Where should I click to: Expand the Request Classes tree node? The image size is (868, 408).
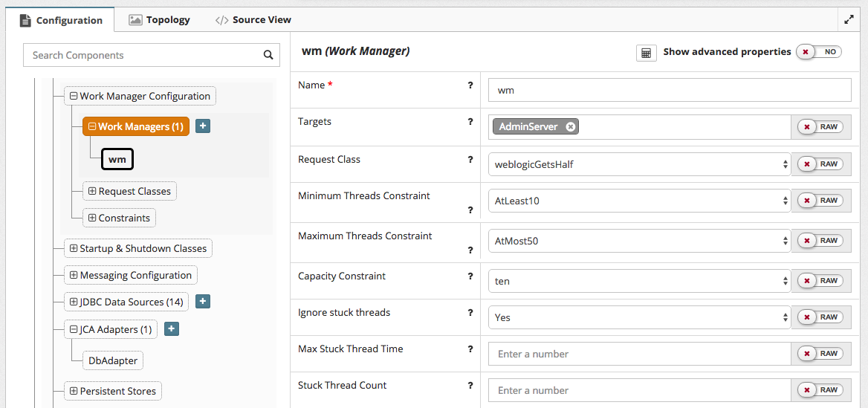pos(93,191)
